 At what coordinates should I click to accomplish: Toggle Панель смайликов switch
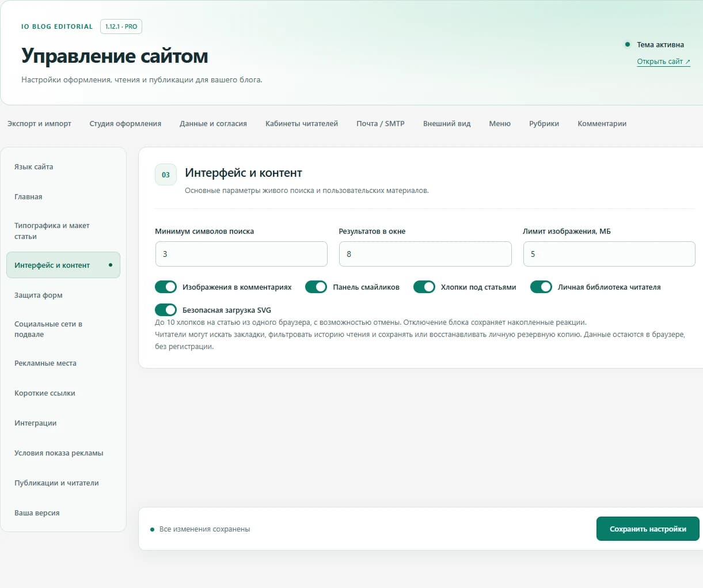316,287
